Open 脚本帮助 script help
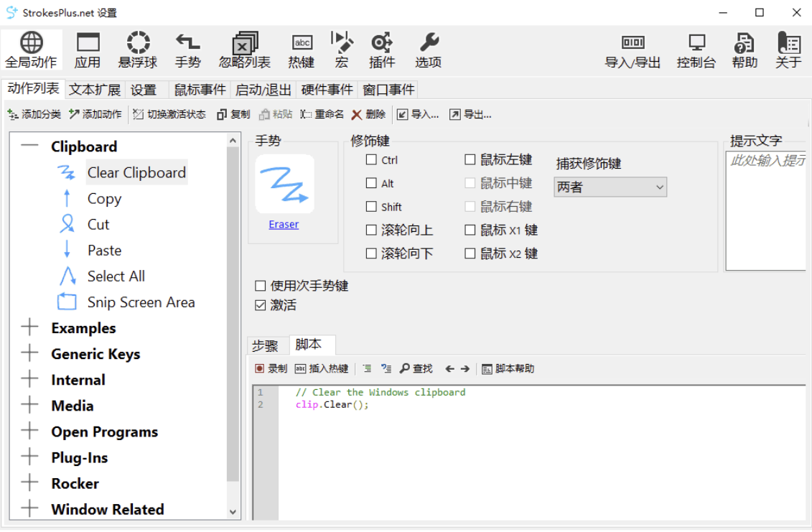 515,368
